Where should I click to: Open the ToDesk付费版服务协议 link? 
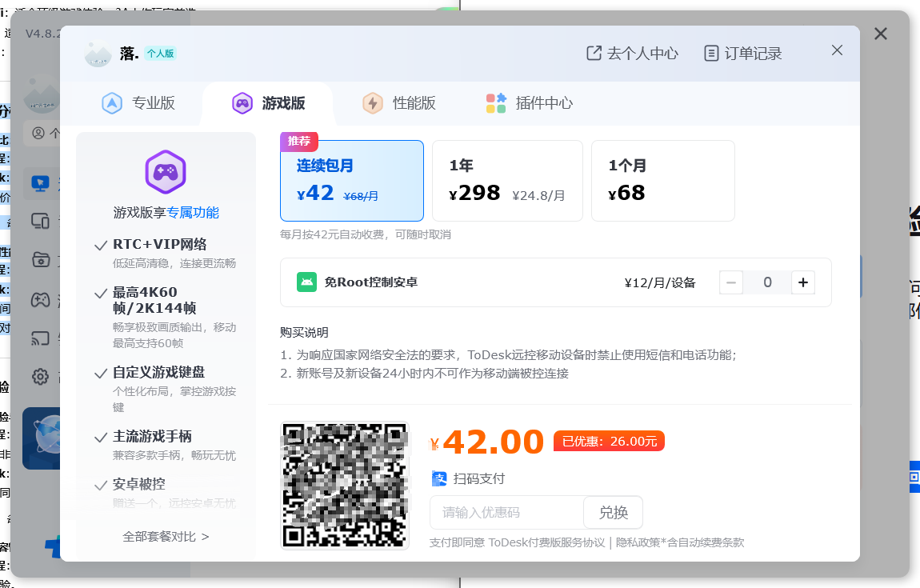(x=546, y=542)
